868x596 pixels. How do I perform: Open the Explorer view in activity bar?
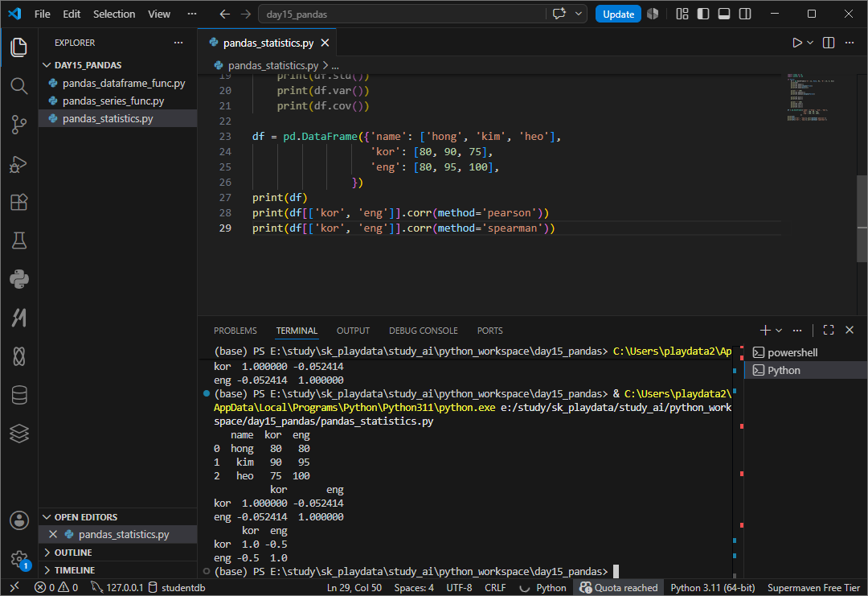coord(18,47)
